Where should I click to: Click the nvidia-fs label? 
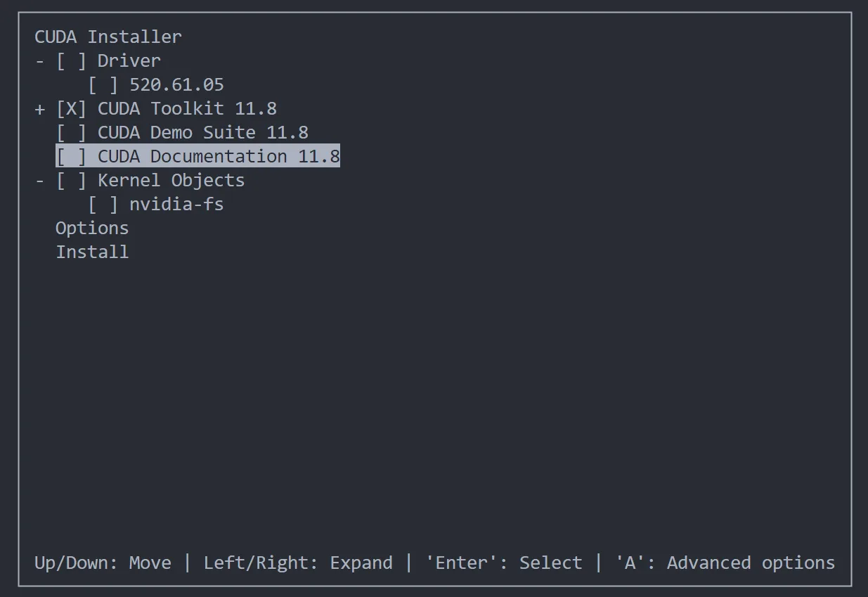[x=176, y=205]
